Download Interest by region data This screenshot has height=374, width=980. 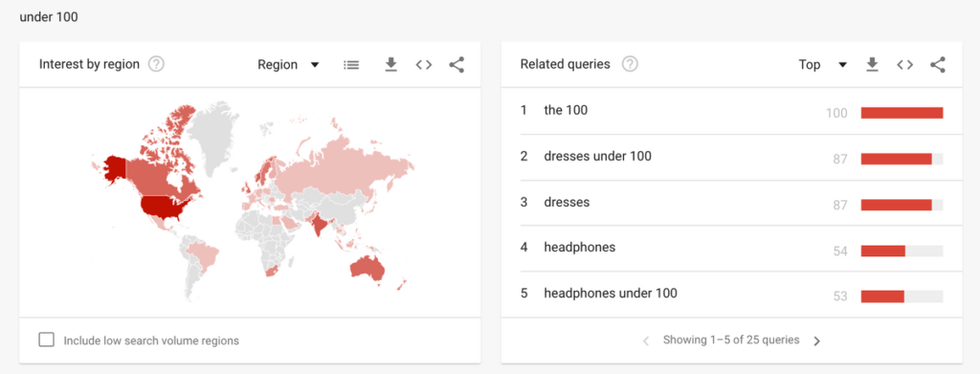pos(391,64)
